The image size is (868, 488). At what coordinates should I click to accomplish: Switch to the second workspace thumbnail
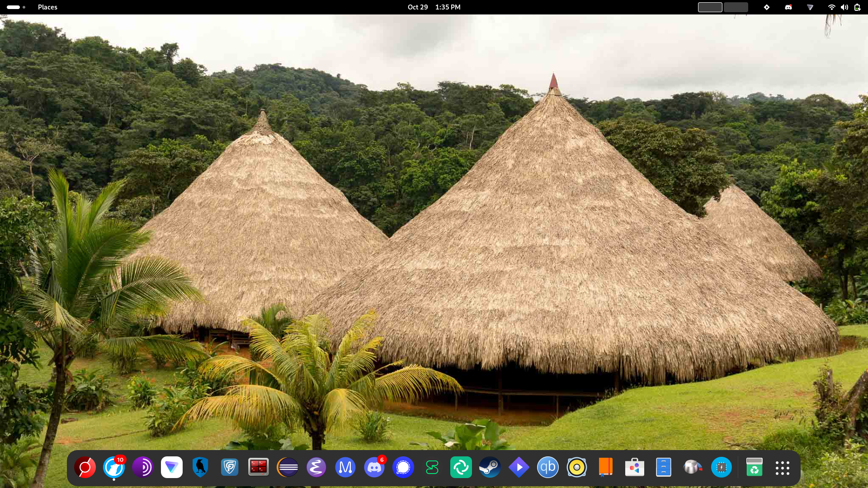point(736,7)
